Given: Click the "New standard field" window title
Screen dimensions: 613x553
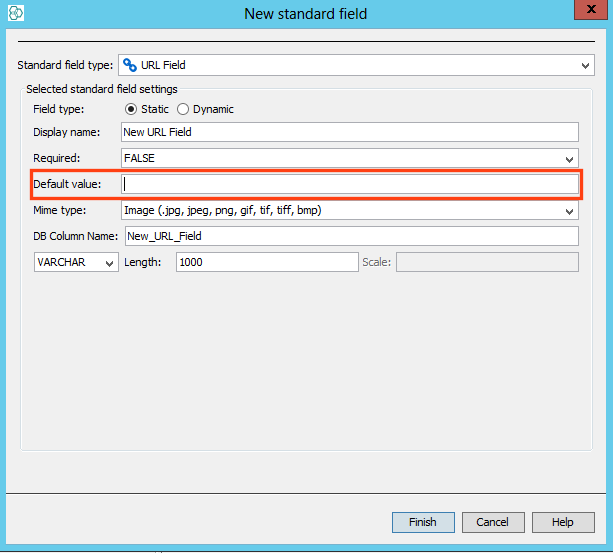Looking at the screenshot, I should pos(305,14).
